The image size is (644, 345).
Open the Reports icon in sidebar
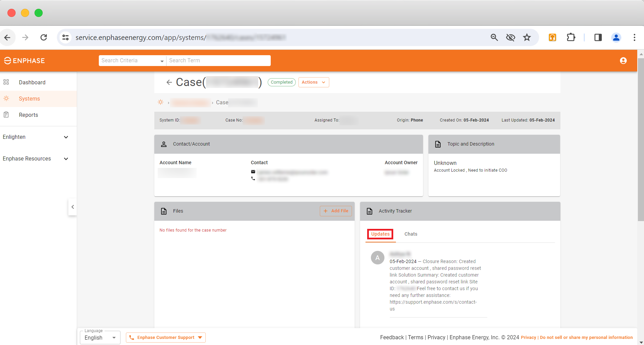point(6,114)
